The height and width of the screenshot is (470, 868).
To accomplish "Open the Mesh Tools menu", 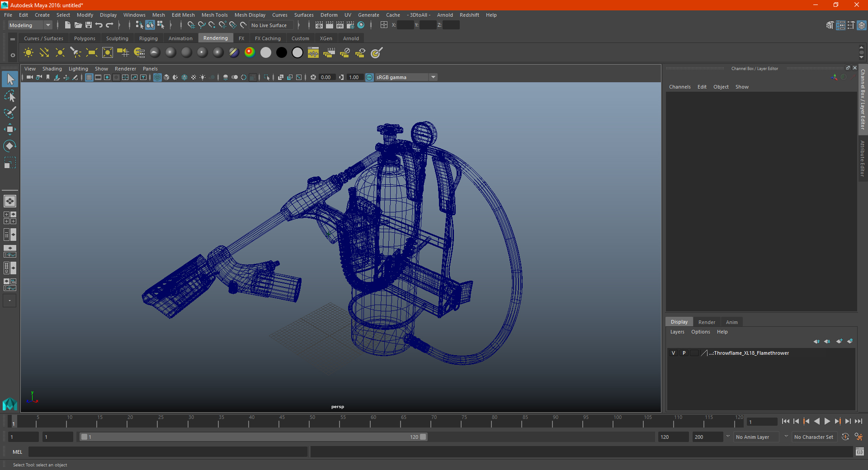I will [214, 15].
